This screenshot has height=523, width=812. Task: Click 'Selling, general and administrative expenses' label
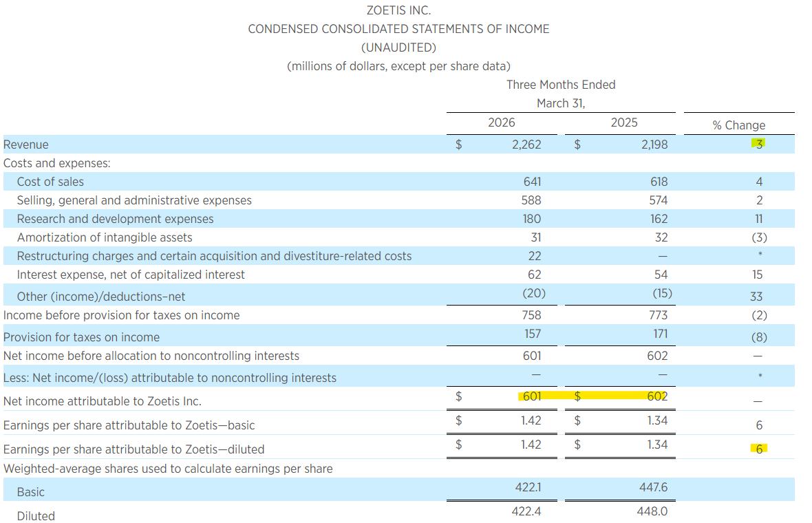[x=134, y=200]
